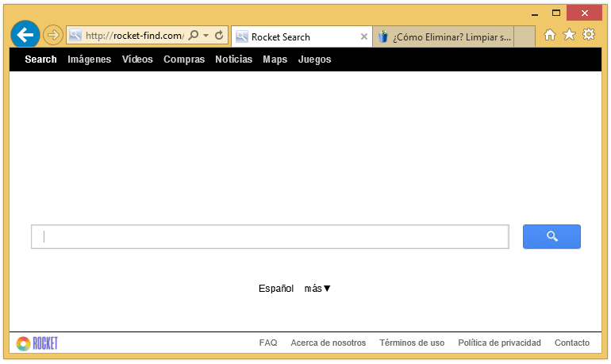Open the Compras section

(184, 59)
